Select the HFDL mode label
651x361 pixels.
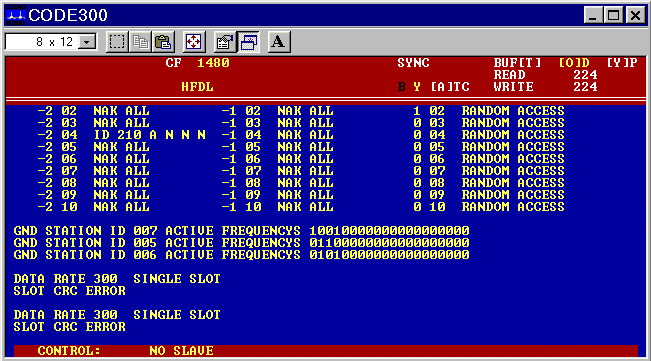[197, 87]
